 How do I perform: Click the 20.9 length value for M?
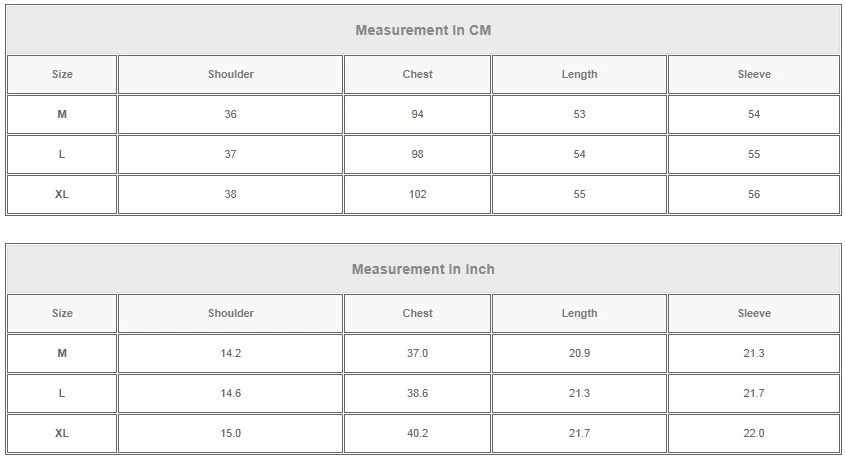point(579,353)
